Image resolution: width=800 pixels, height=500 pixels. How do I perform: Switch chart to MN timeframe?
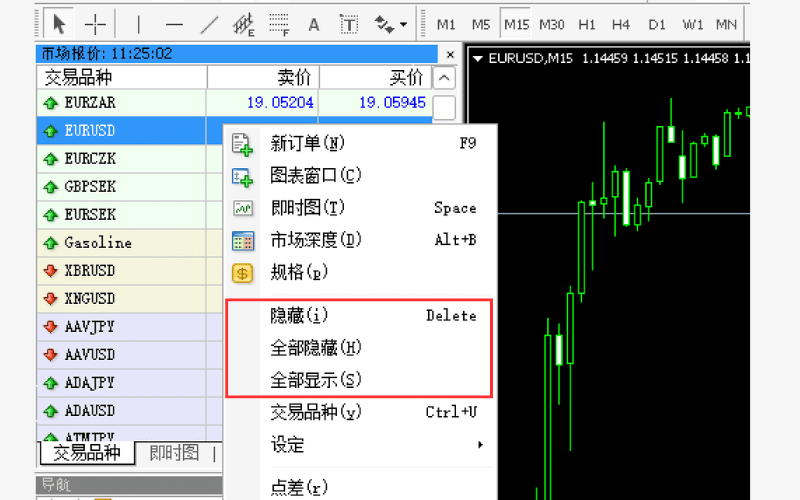pos(726,24)
